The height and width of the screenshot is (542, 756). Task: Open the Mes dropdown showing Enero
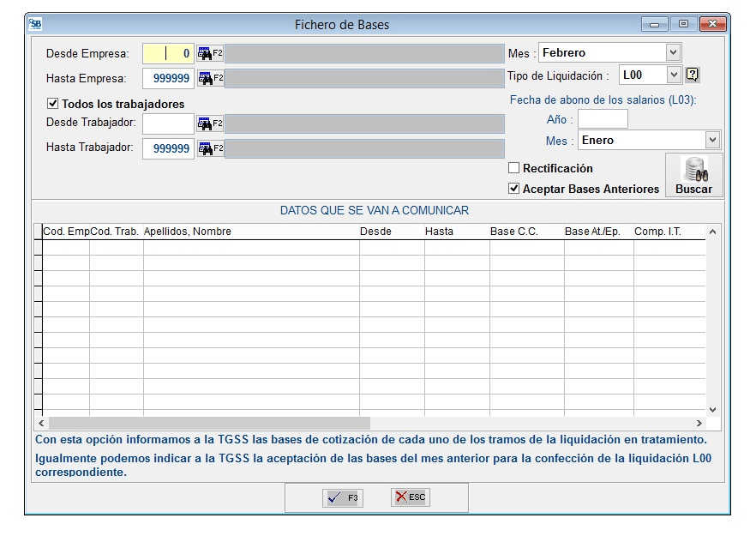tap(712, 140)
